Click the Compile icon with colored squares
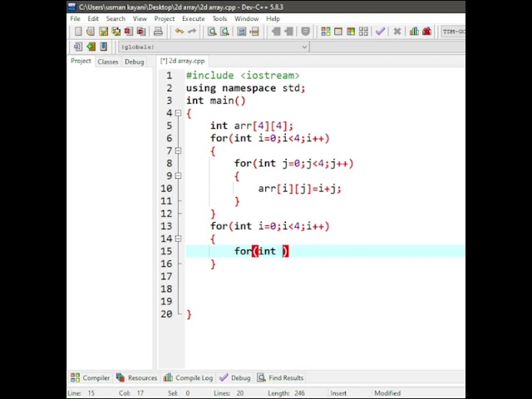This screenshot has width=532, height=399. (326, 32)
